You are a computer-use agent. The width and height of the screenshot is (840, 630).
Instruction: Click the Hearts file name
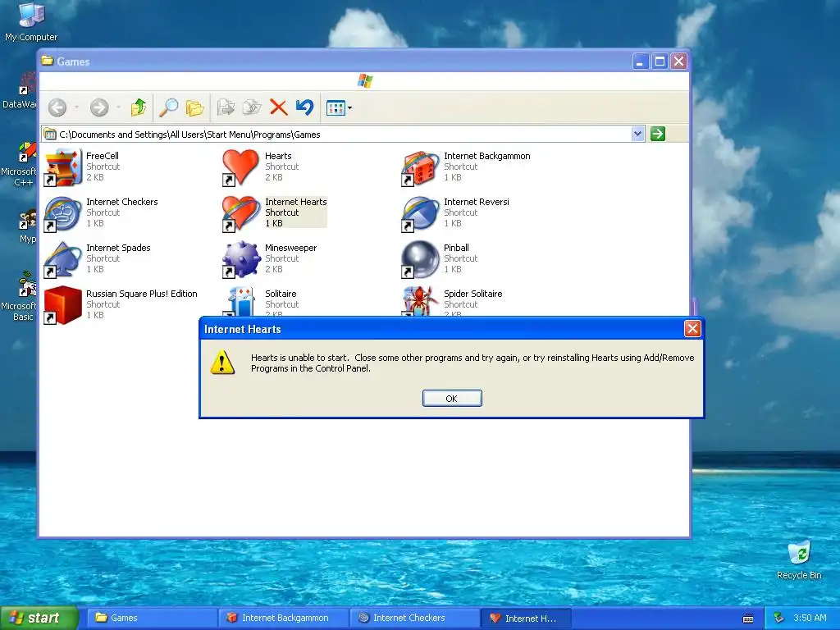(x=278, y=156)
